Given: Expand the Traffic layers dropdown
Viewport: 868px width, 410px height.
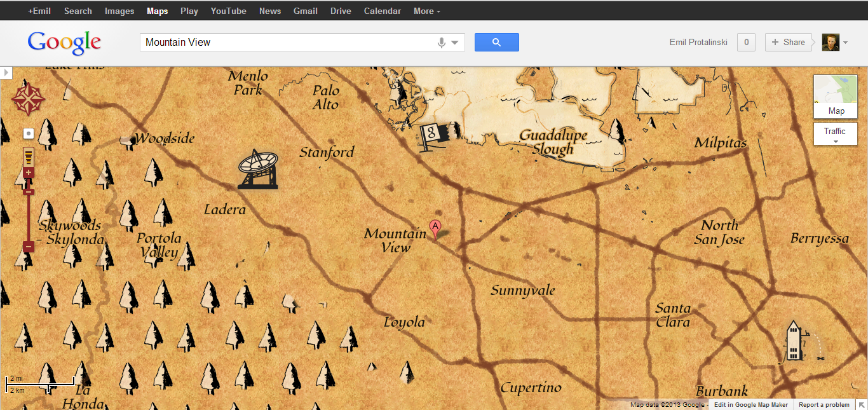Looking at the screenshot, I should [x=835, y=134].
